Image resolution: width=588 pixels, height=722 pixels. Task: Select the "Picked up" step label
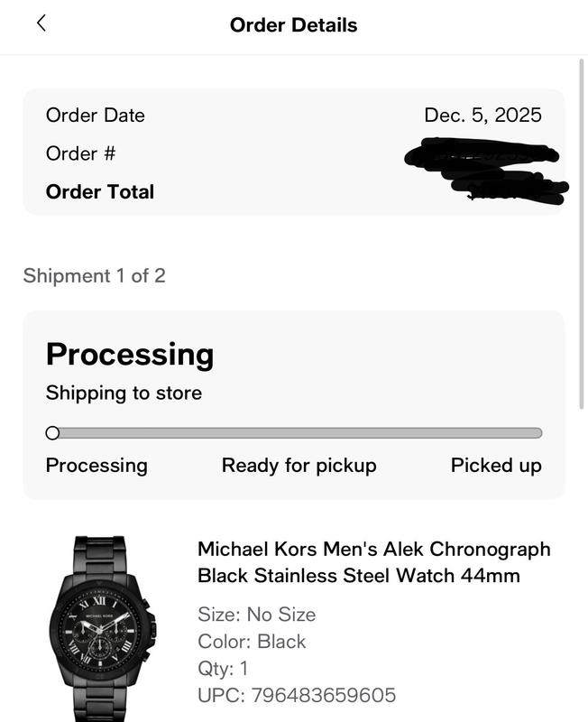(x=496, y=466)
